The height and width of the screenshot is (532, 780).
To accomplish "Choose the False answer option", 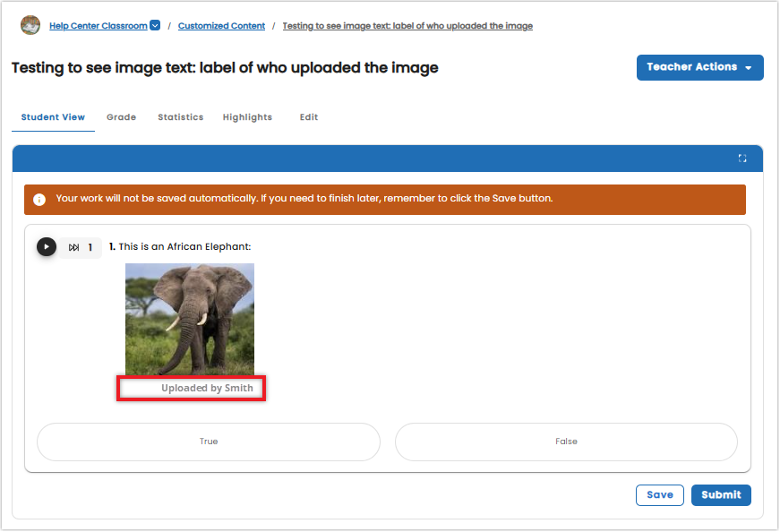I will 566,442.
